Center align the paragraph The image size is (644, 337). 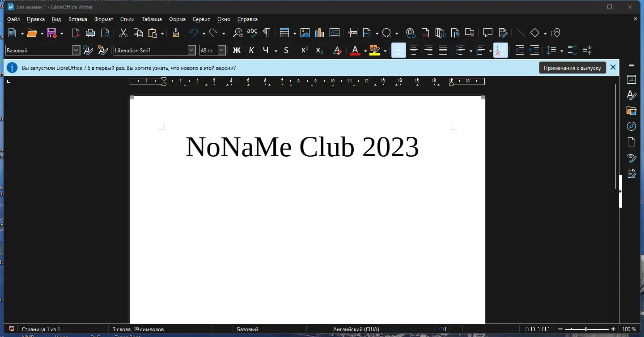click(414, 50)
